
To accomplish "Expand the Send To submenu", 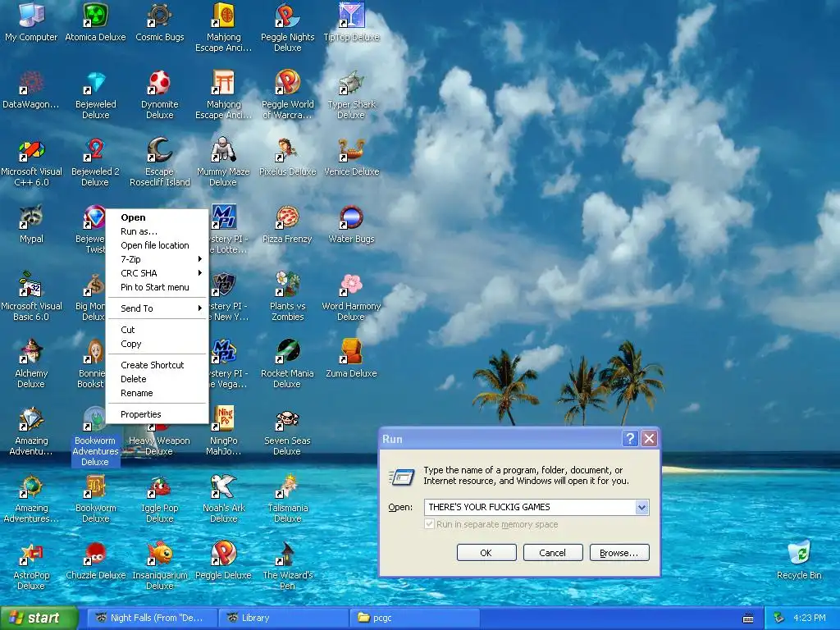I will (x=157, y=308).
